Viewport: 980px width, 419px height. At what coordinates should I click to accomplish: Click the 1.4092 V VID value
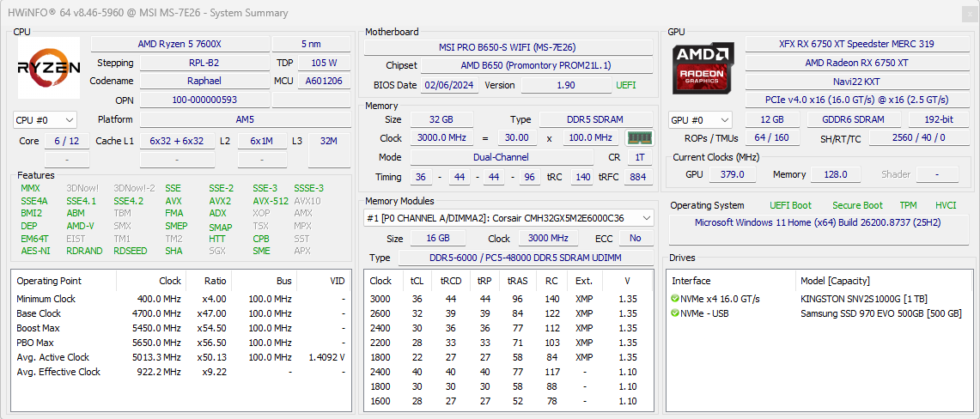327,357
